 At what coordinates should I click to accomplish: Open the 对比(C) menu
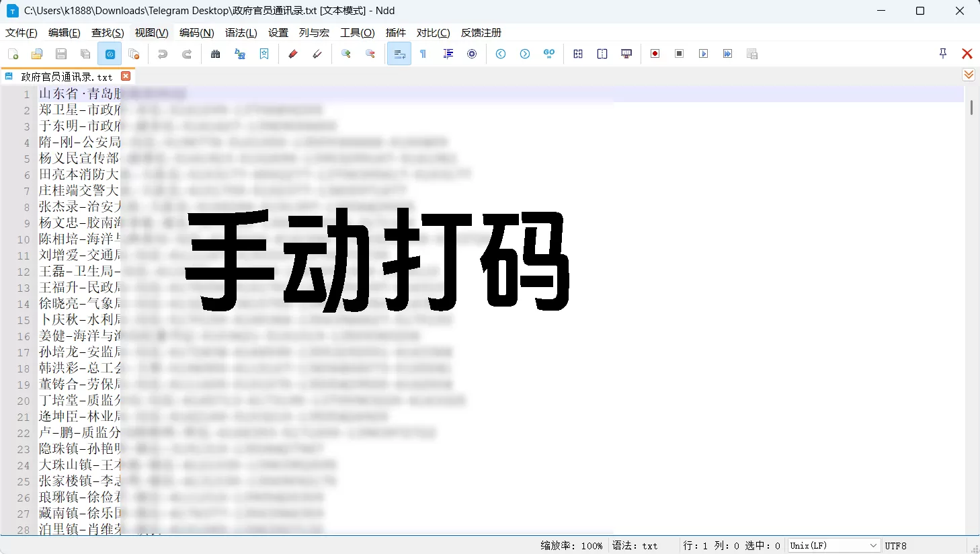(x=433, y=32)
